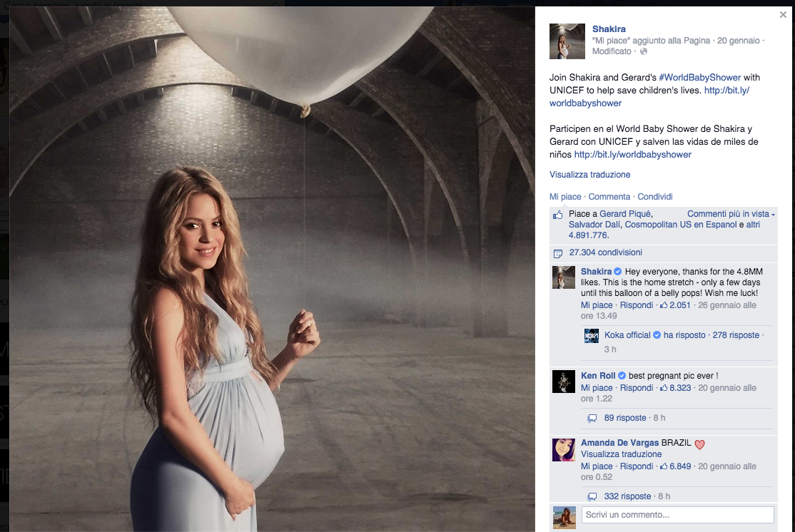
Task: Click Condividi to share the post
Action: tap(654, 197)
